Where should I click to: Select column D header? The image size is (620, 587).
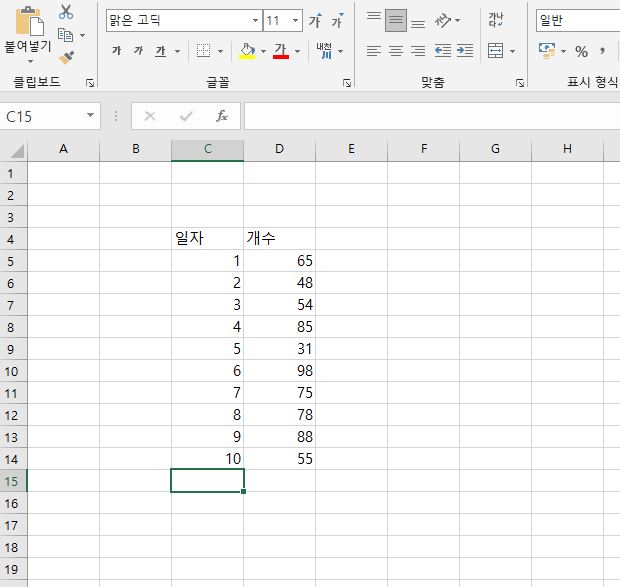click(x=280, y=150)
